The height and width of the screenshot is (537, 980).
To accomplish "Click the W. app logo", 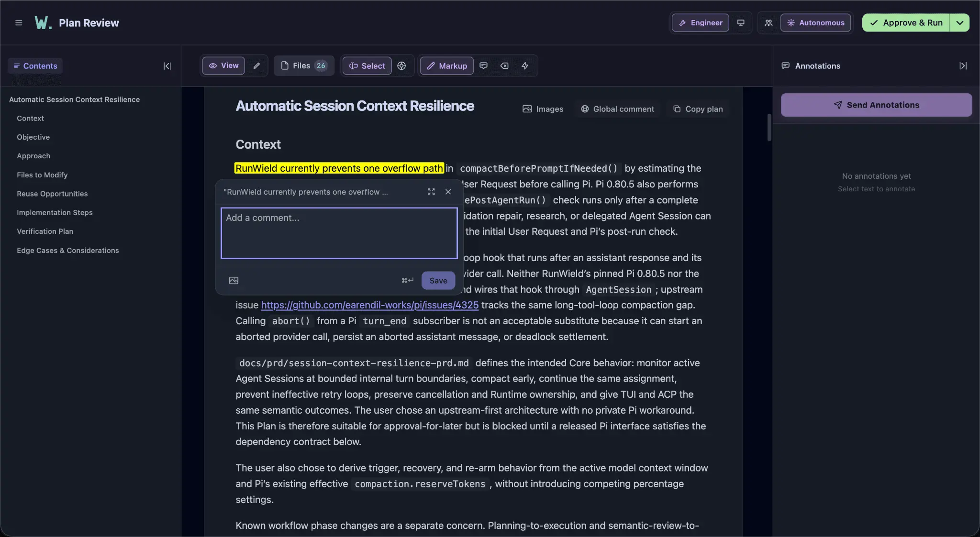I will [x=43, y=23].
